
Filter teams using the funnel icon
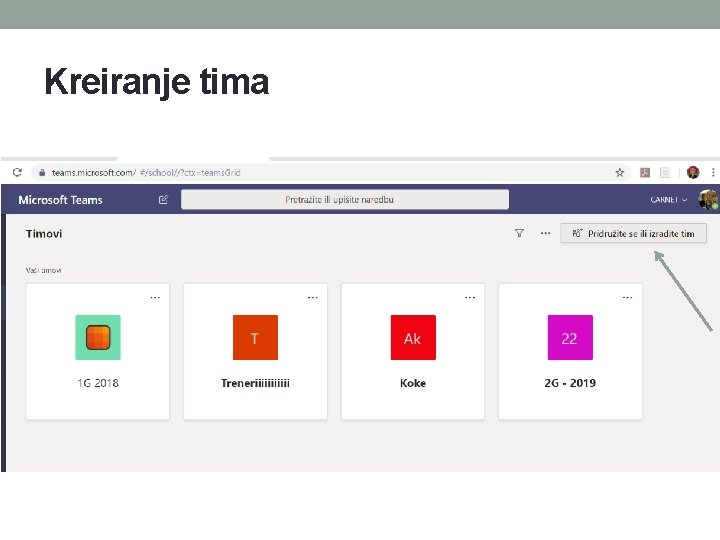pyautogui.click(x=519, y=233)
